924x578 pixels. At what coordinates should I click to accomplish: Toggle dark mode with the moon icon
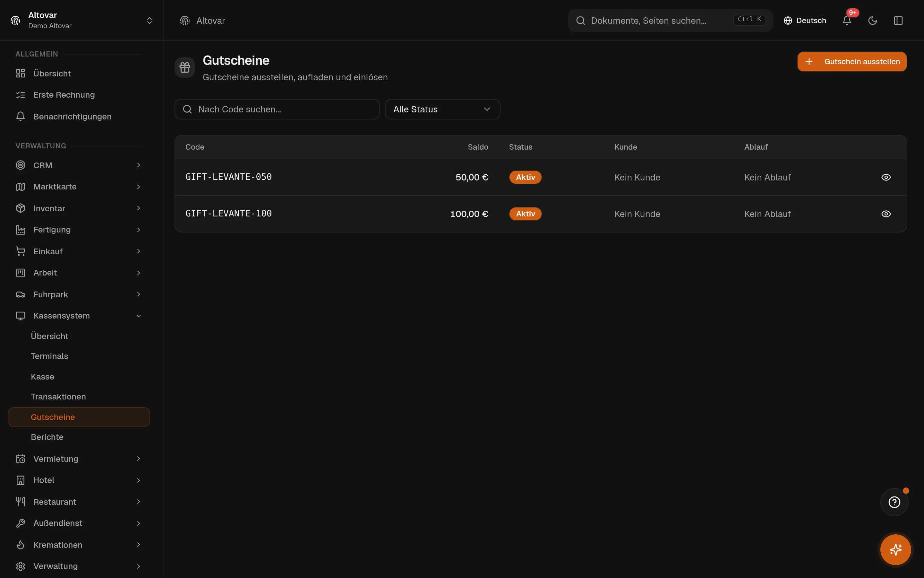[x=872, y=21]
